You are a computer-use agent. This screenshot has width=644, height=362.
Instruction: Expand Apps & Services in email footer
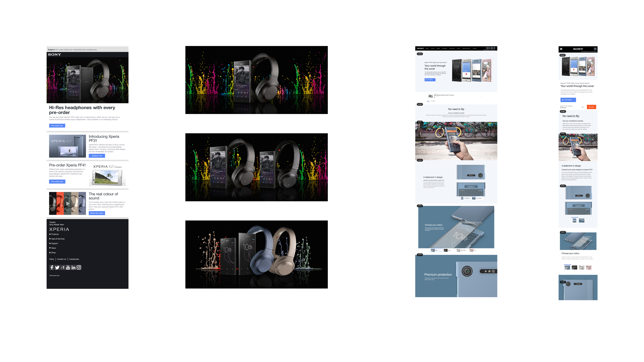[x=57, y=239]
